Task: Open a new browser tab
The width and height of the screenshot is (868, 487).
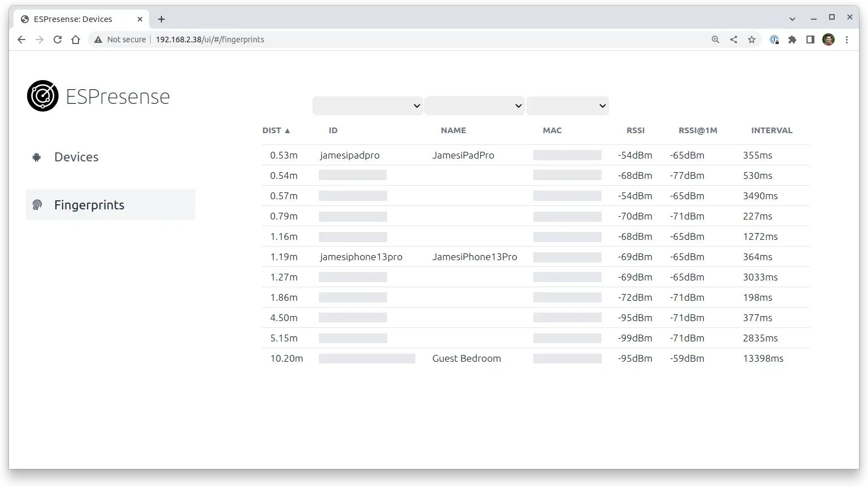Action: coord(161,19)
